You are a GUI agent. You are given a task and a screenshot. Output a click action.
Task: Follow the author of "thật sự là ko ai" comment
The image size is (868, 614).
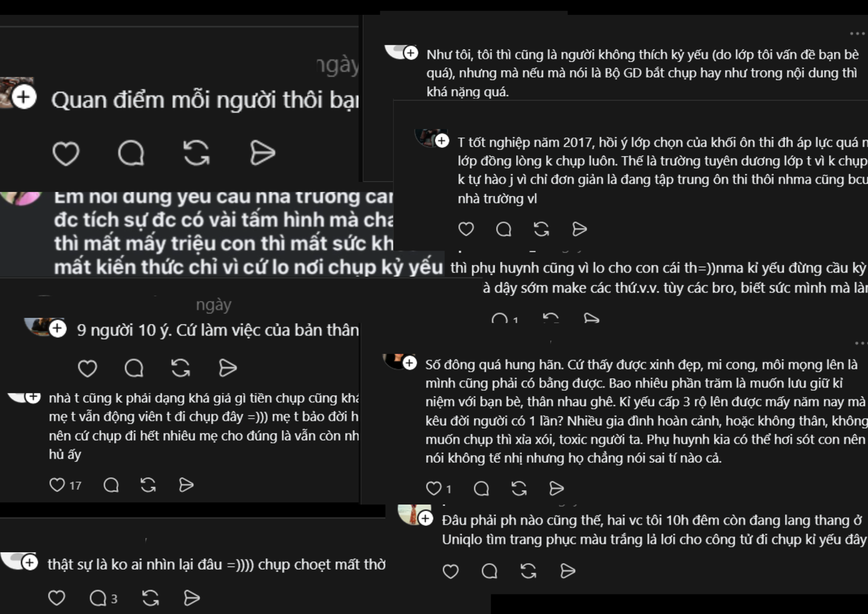coord(29,563)
